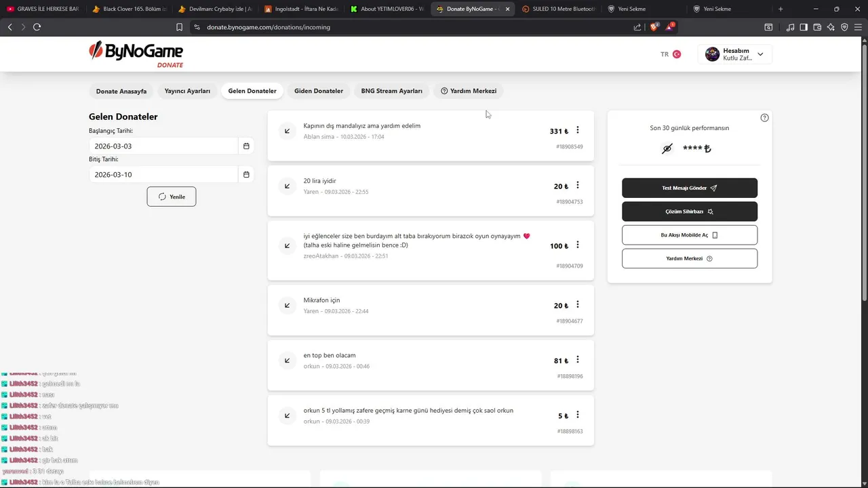This screenshot has width=868, height=488.
Task: Open Yayıncı Ayarları tab
Action: tap(187, 91)
